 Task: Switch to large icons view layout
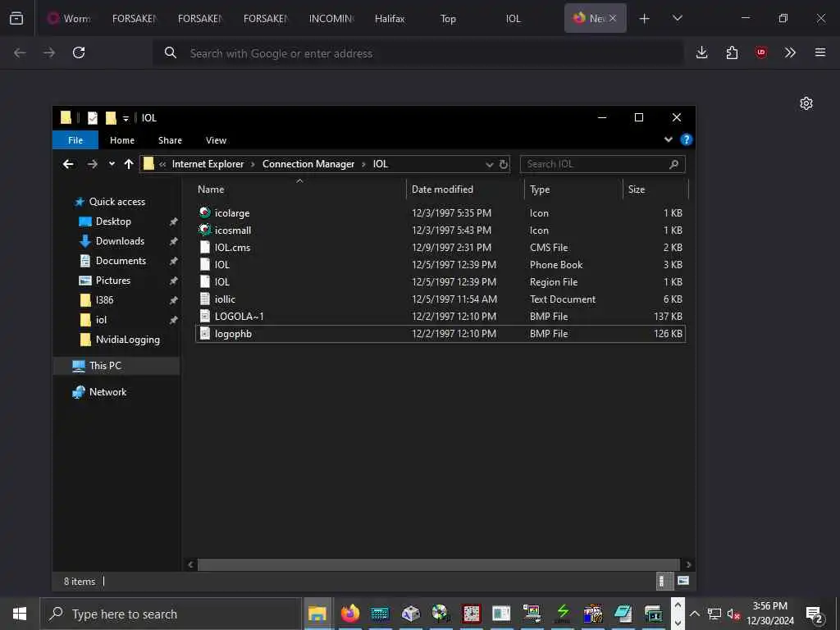click(683, 581)
